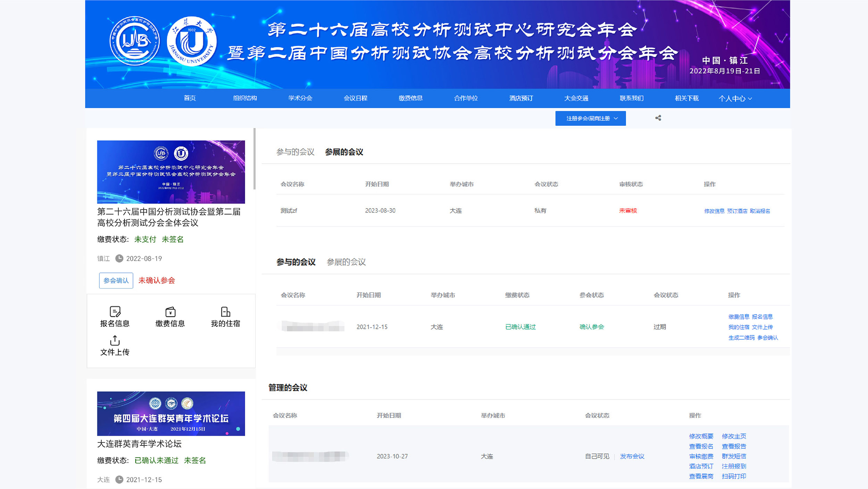Click the UB association logo in banner
This screenshot has width=868, height=489.
[x=134, y=41]
